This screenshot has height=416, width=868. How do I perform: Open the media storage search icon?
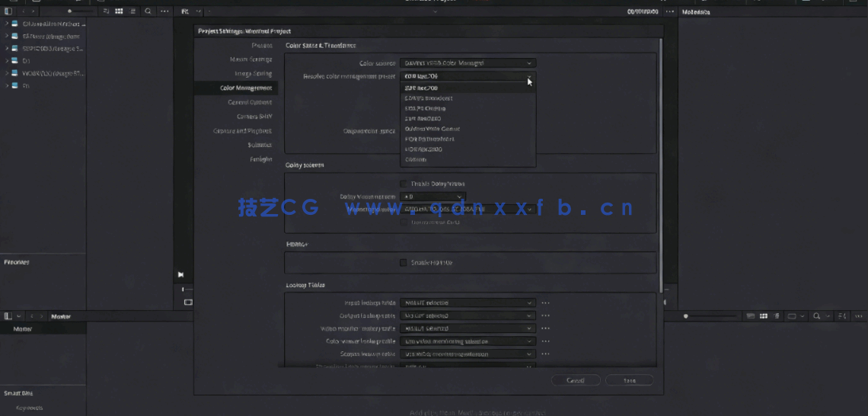148,11
